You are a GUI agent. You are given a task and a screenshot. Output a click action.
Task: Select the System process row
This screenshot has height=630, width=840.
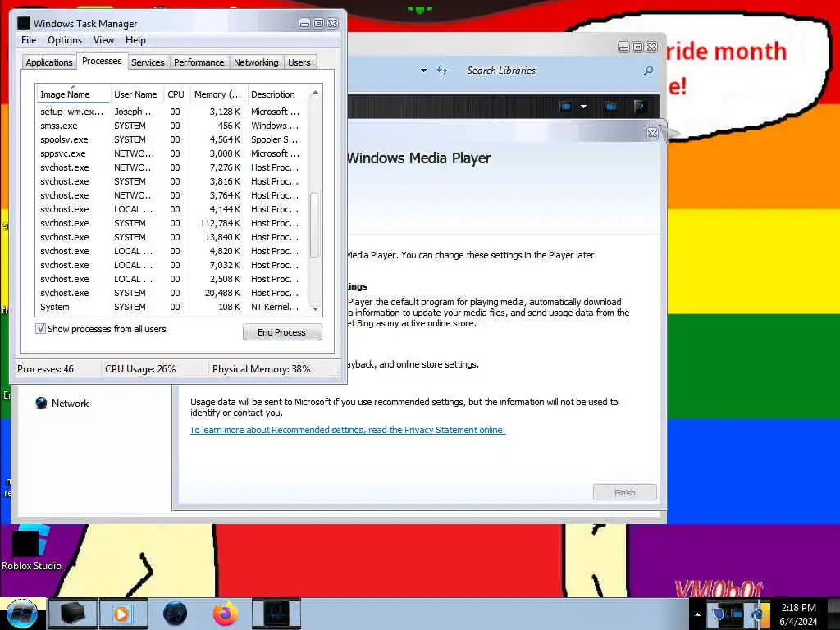pyautogui.click(x=172, y=307)
